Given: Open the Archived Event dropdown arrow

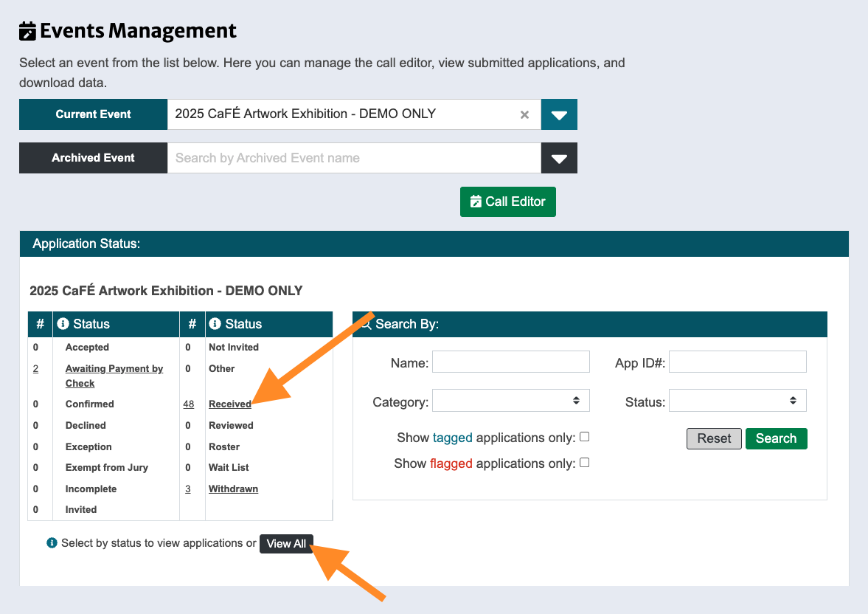Looking at the screenshot, I should [x=559, y=158].
